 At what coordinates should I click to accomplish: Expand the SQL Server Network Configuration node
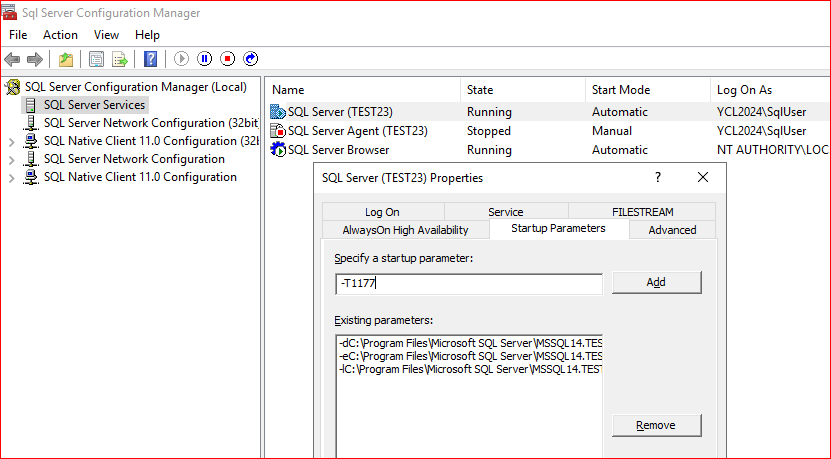pos(12,159)
